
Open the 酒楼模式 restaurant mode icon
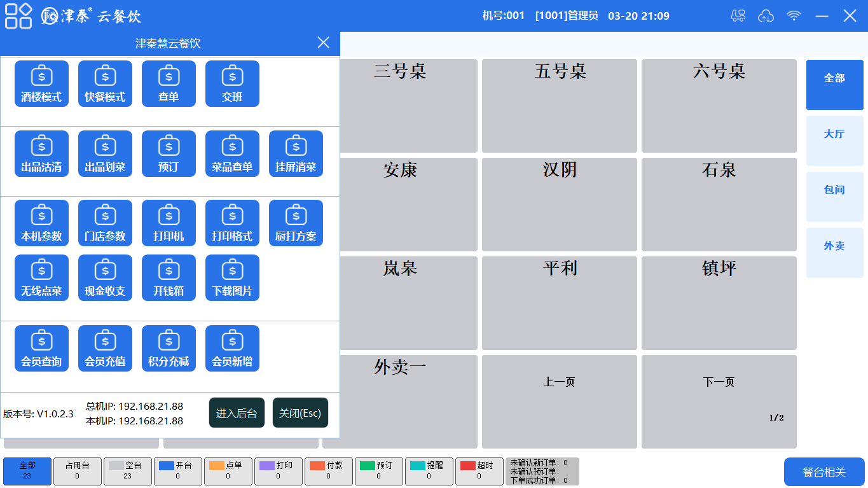(x=41, y=83)
